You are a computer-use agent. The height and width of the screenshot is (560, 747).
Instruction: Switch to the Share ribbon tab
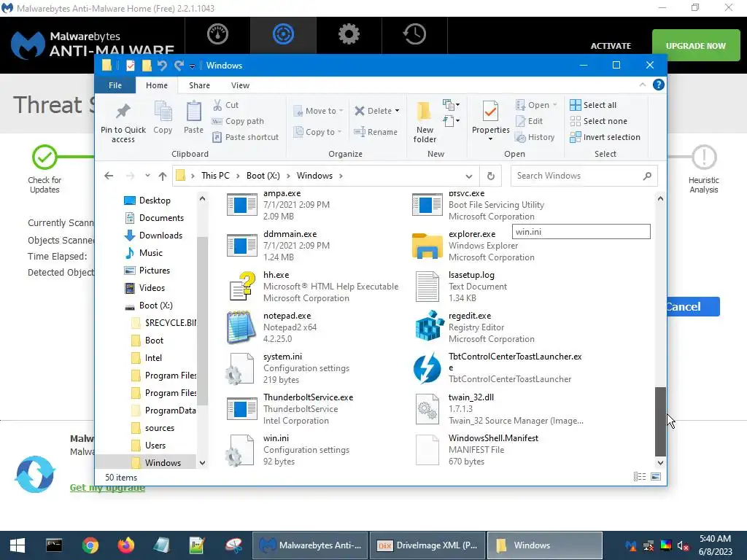point(199,85)
